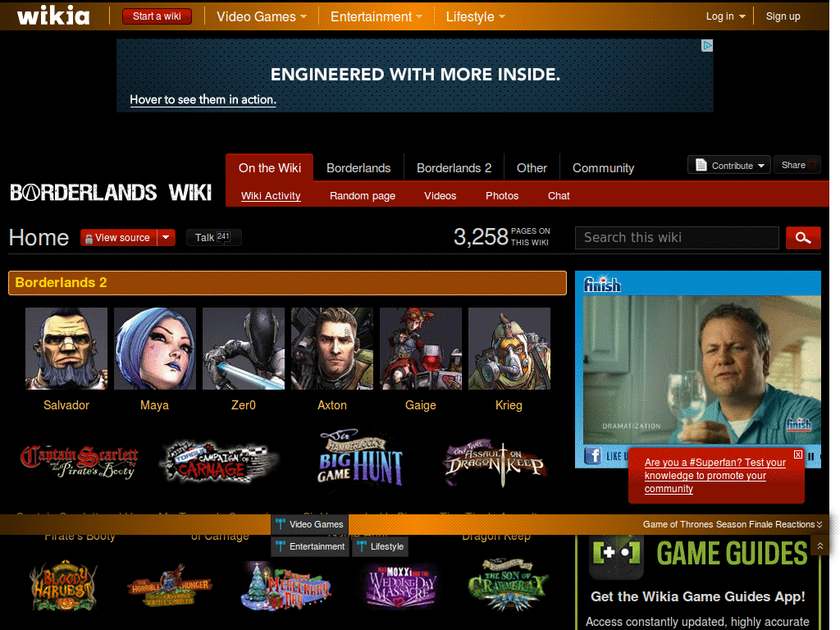The height and width of the screenshot is (630, 840).
Task: Open the Superfan knowledge test link
Action: 715,476
